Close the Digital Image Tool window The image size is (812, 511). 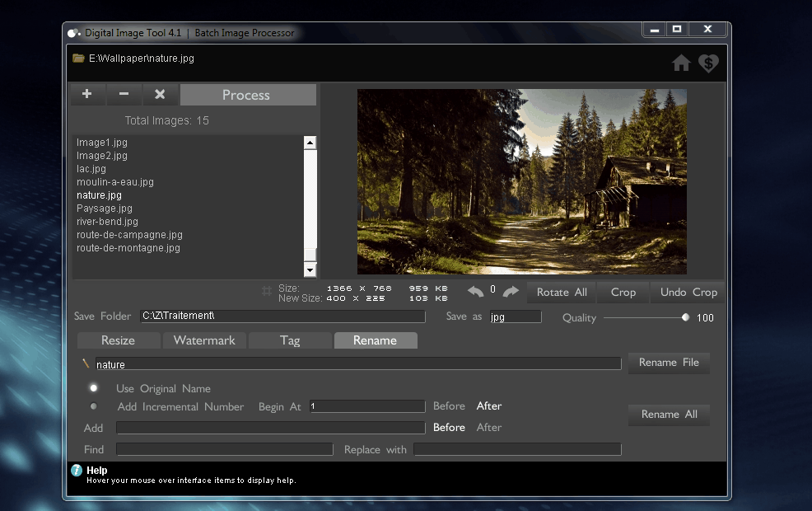tap(708, 30)
